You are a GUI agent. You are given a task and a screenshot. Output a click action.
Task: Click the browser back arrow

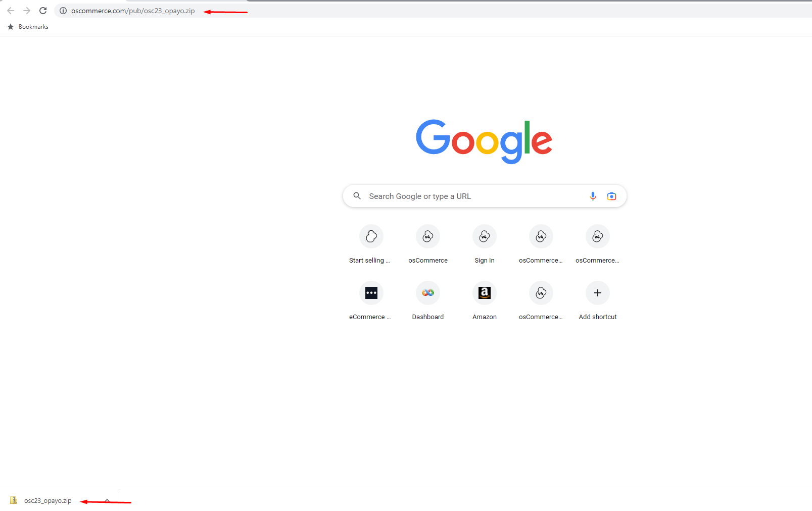11,11
